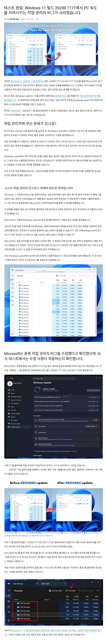The width and height of the screenshot is (106, 644).
Task: Select Bluetooth & devices in Settings screenshot sidebar
Action: point(16,397)
